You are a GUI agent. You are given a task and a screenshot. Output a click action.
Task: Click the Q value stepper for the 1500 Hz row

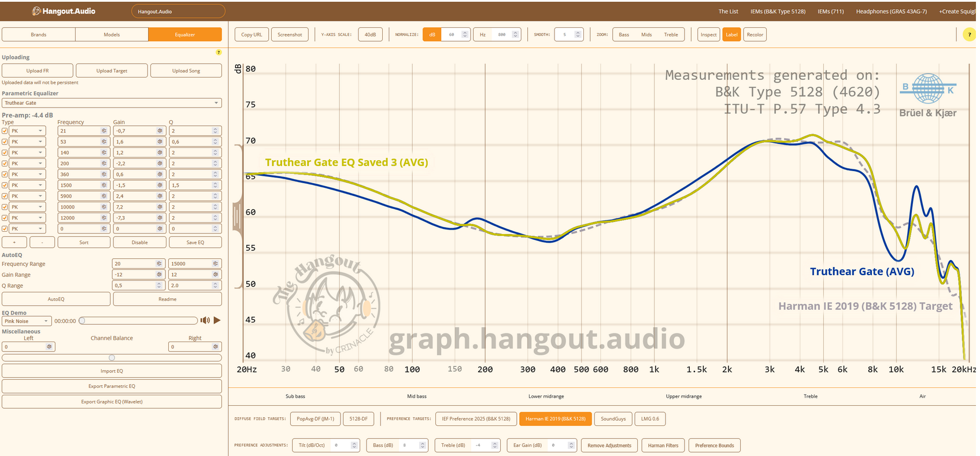click(x=216, y=186)
